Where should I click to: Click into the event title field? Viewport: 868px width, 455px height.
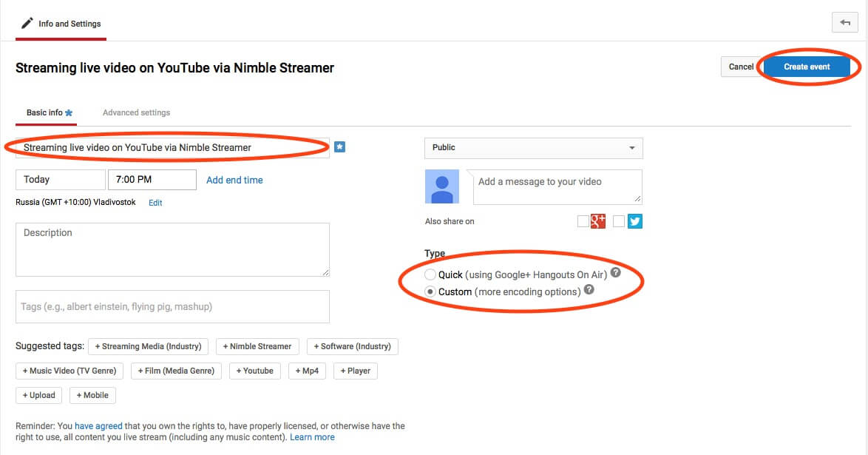tap(173, 148)
